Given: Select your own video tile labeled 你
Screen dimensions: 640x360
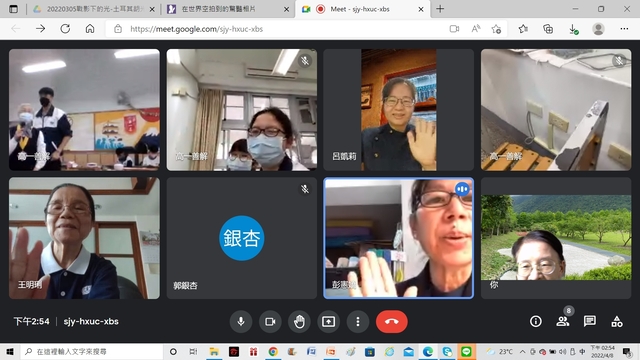Looking at the screenshot, I should 556,238.
